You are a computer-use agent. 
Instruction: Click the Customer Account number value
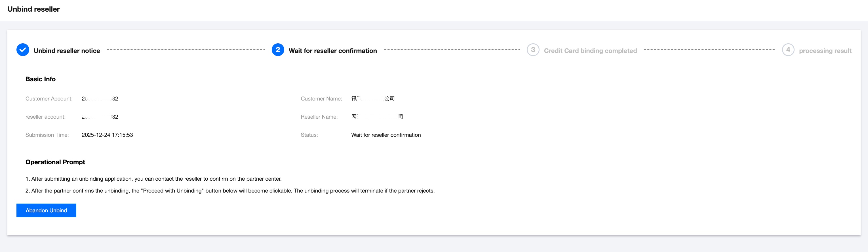point(100,99)
